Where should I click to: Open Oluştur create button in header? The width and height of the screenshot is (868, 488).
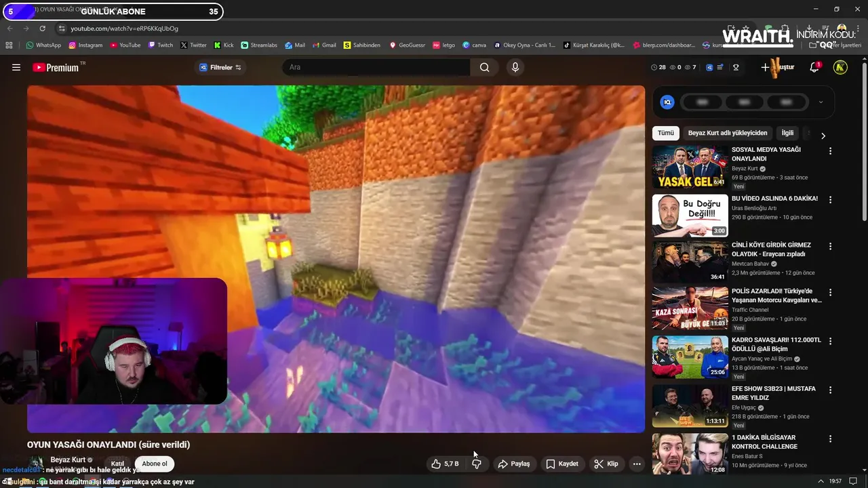pyautogui.click(x=777, y=67)
